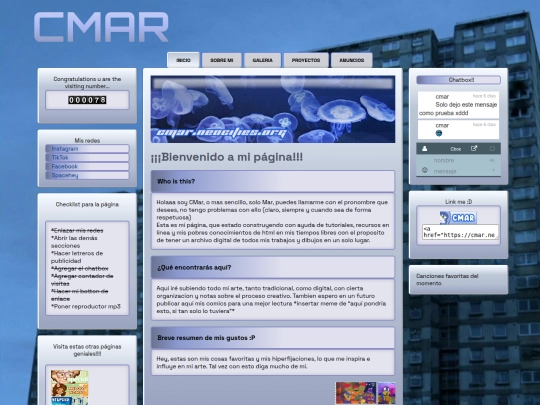The height and width of the screenshot is (405, 540).
Task: Click the struck-through '*Enlazar mis redes' item
Action: pyautogui.click(x=77, y=230)
